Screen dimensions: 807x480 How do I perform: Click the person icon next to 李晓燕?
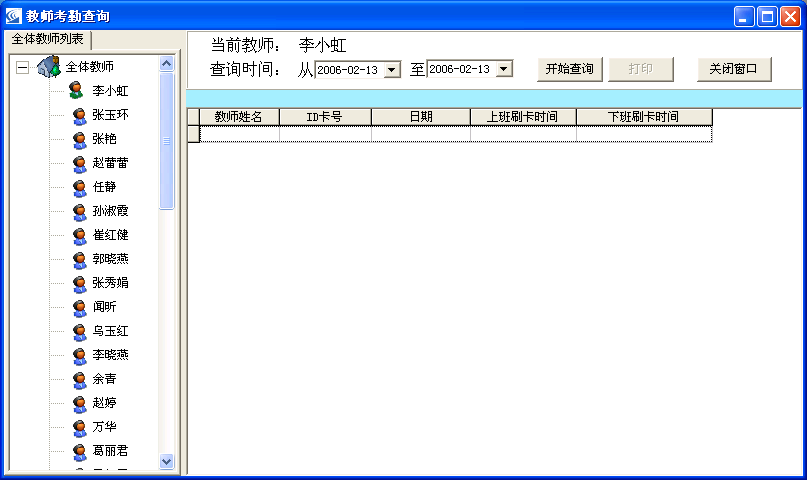click(x=79, y=355)
